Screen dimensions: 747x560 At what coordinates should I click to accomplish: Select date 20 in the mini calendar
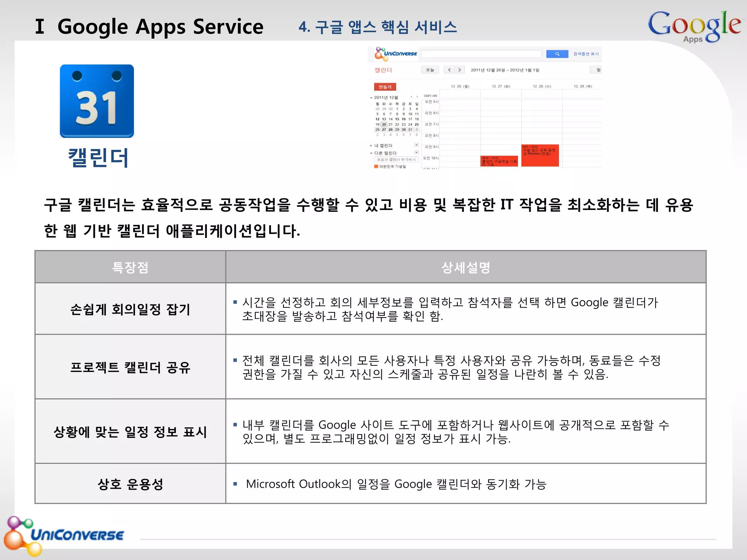click(x=384, y=124)
